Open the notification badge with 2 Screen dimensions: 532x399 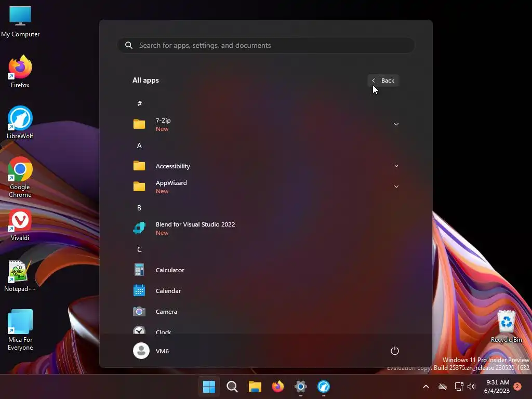click(x=517, y=387)
